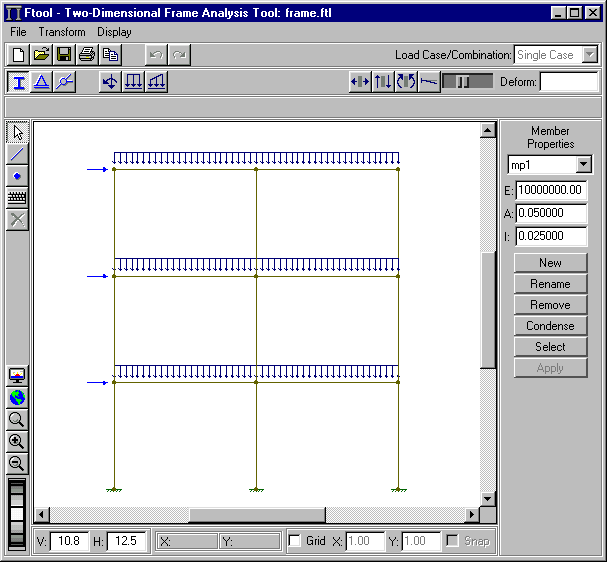
Task: Click the canvas scroll right arrow
Action: pyautogui.click(x=472, y=515)
